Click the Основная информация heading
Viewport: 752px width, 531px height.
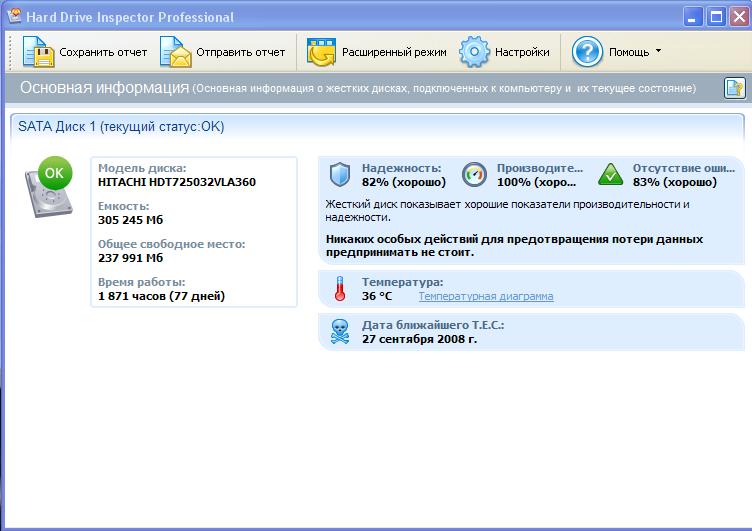point(105,87)
